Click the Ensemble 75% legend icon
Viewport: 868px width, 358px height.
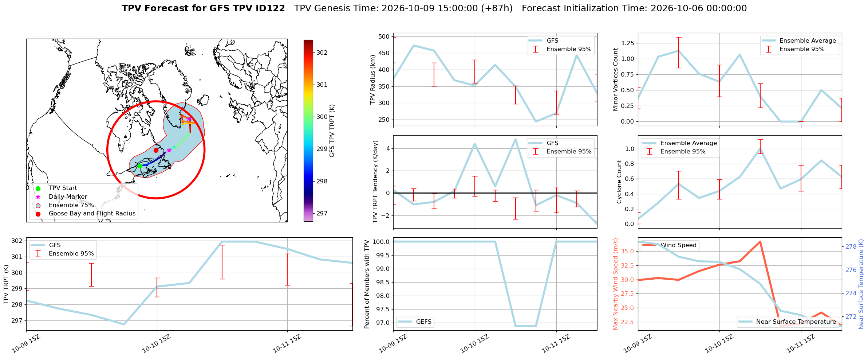38,205
